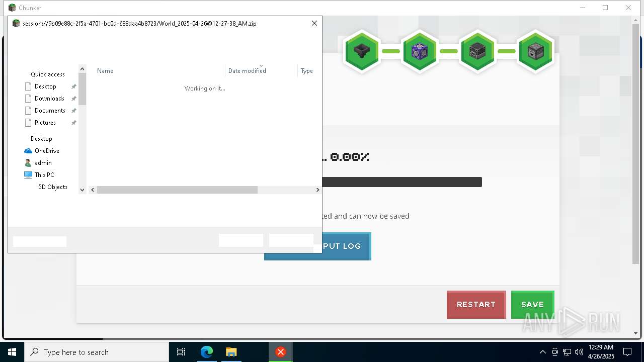This screenshot has height=362, width=644.
Task: Click the network tray icon
Action: click(567, 352)
